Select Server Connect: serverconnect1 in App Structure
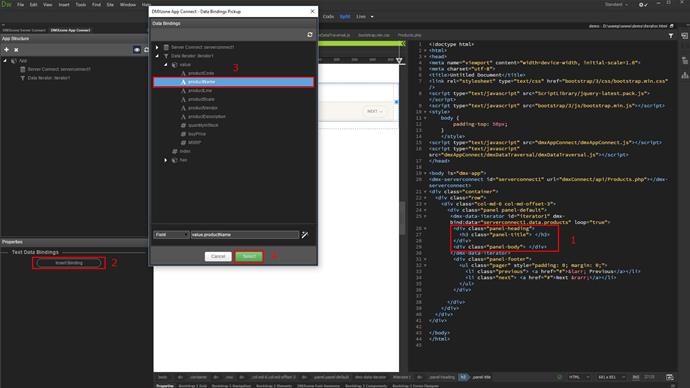Screen dimensions: 690x388 point(59,69)
